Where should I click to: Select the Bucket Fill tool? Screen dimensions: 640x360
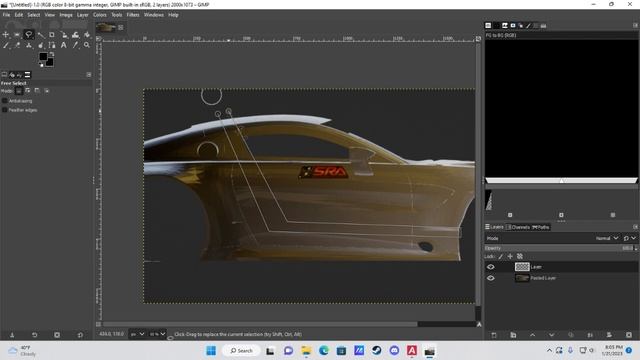click(x=87, y=35)
